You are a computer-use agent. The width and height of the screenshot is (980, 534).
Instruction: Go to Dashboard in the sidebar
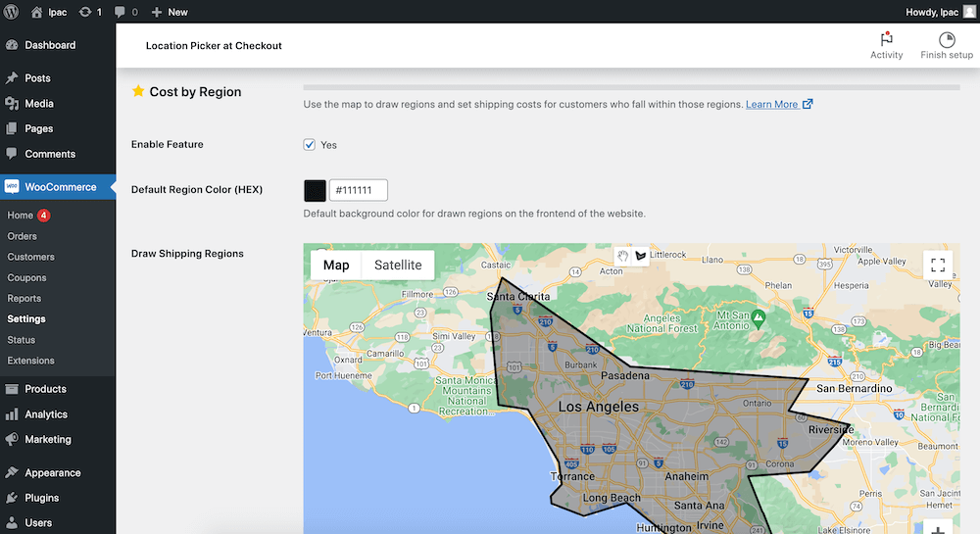pyautogui.click(x=50, y=45)
